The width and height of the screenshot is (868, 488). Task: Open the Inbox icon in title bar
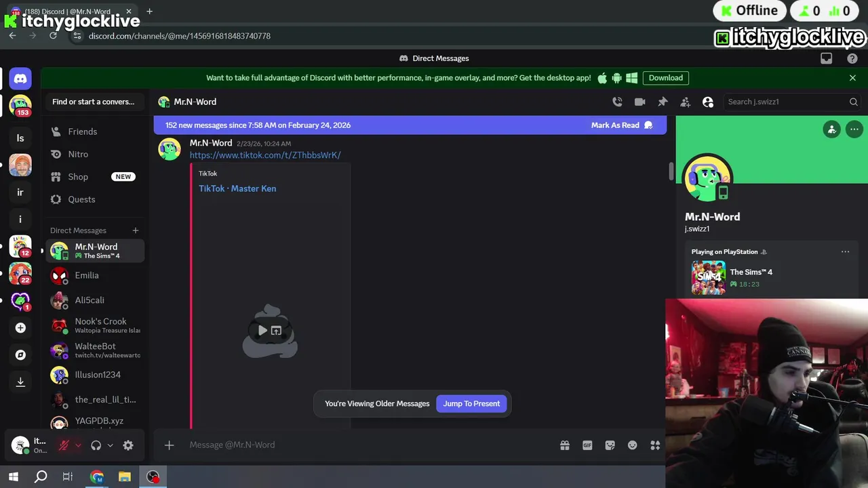point(826,58)
